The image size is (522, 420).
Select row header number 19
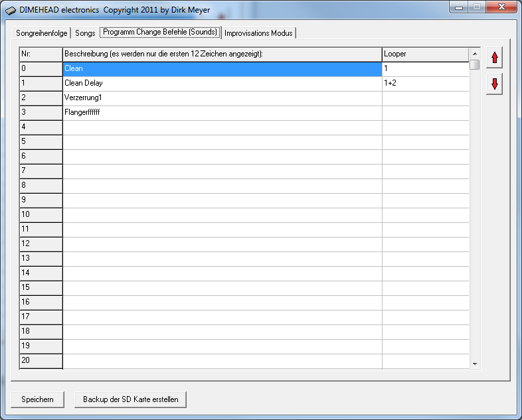pyautogui.click(x=41, y=347)
